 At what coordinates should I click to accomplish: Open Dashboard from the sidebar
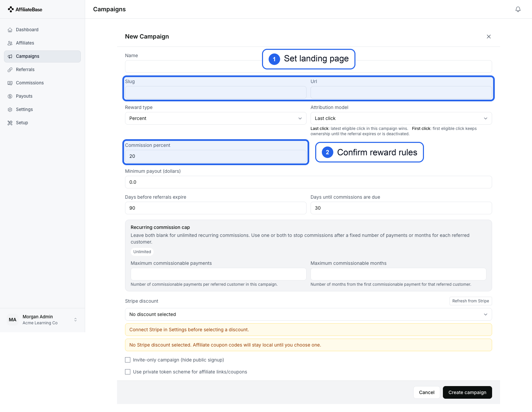click(x=42, y=30)
